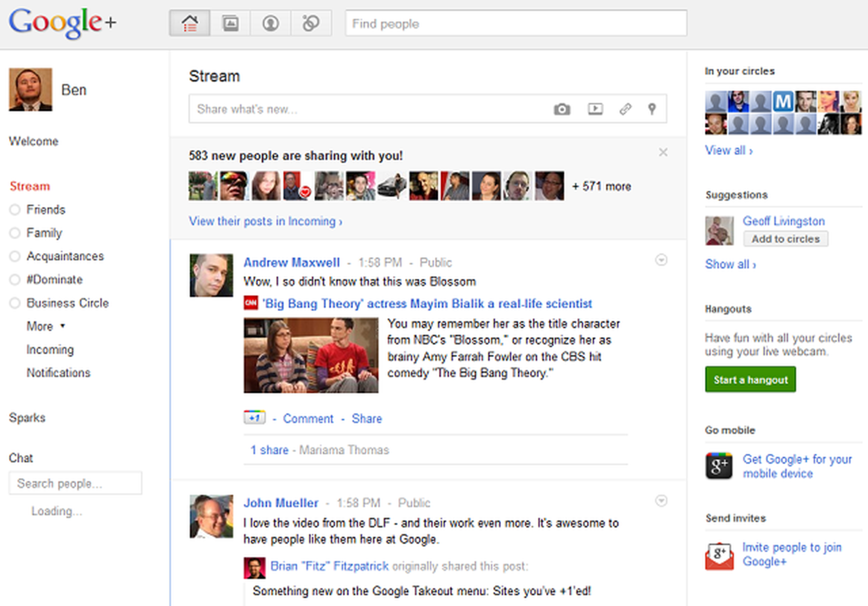Select the Business Circle filter
Viewport: 868px width, 606px height.
coord(68,303)
